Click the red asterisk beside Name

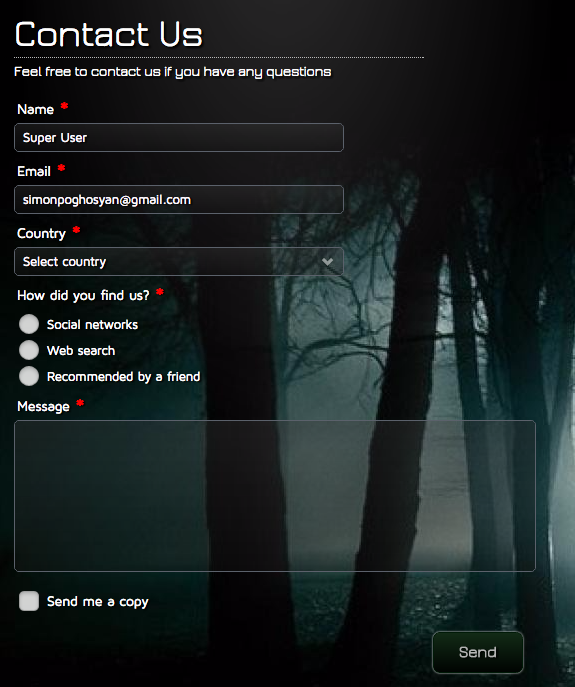[64, 106]
